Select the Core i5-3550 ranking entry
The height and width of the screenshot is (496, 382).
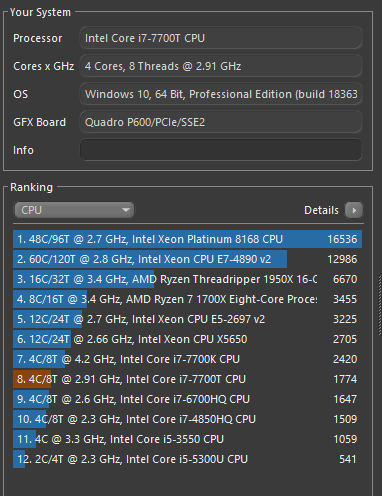click(x=188, y=439)
